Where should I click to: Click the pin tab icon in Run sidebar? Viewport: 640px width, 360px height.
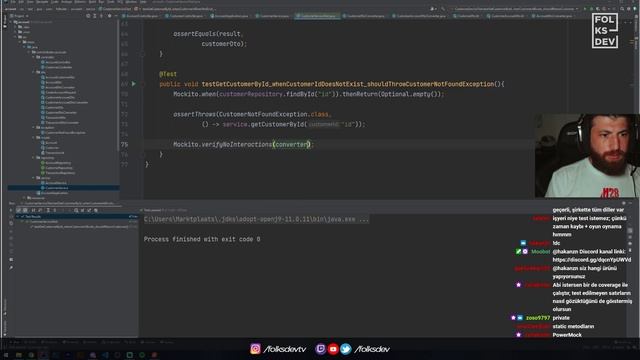(11, 268)
